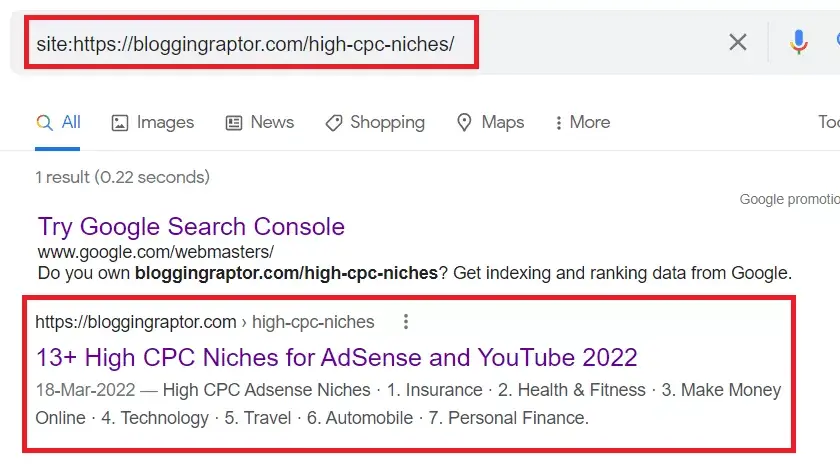Viewport: 840px width, 467px height.
Task: Click the magnifier icon beside All
Action: pyautogui.click(x=44, y=123)
